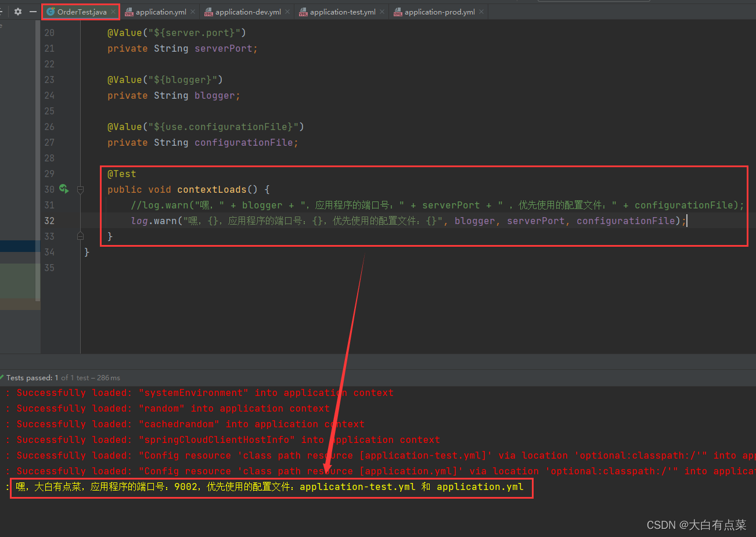Click the @Value("${blogger}") annotation
This screenshot has height=537, width=756.
[x=165, y=80]
